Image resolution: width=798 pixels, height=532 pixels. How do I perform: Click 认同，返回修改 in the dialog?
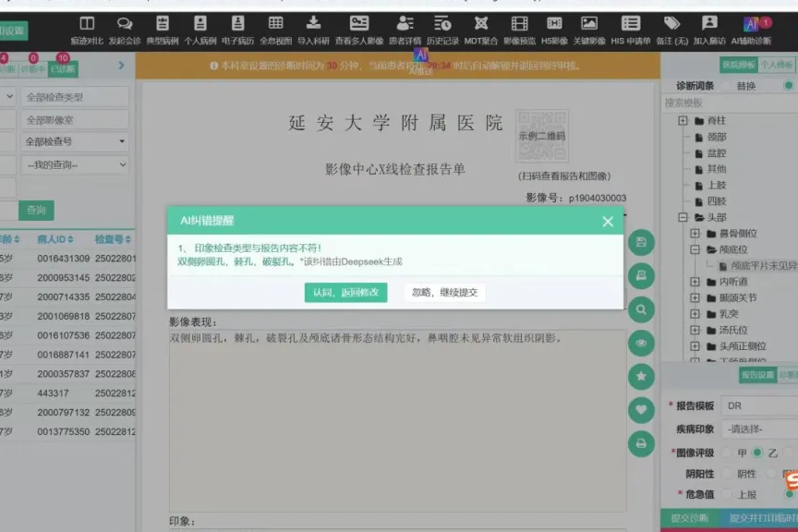[345, 292]
